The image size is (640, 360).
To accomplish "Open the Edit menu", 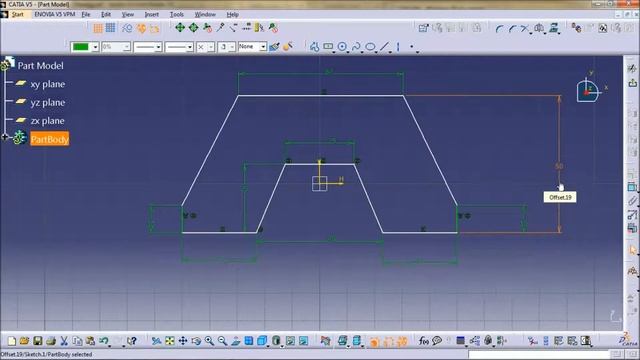I will 106,14.
